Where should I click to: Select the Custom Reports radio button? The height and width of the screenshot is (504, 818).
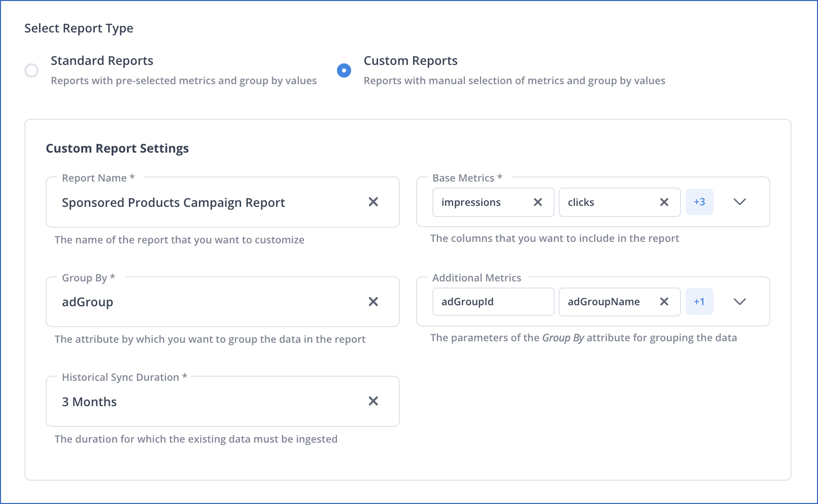point(344,70)
